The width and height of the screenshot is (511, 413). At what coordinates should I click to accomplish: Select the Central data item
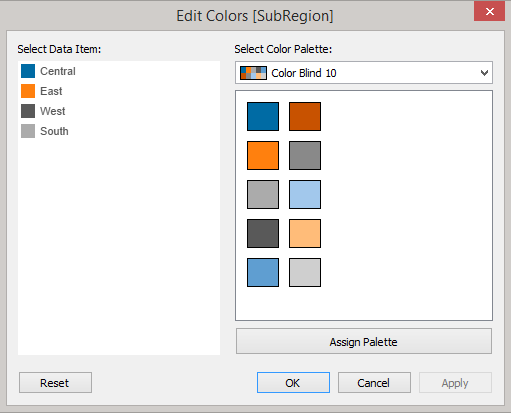coord(48,71)
